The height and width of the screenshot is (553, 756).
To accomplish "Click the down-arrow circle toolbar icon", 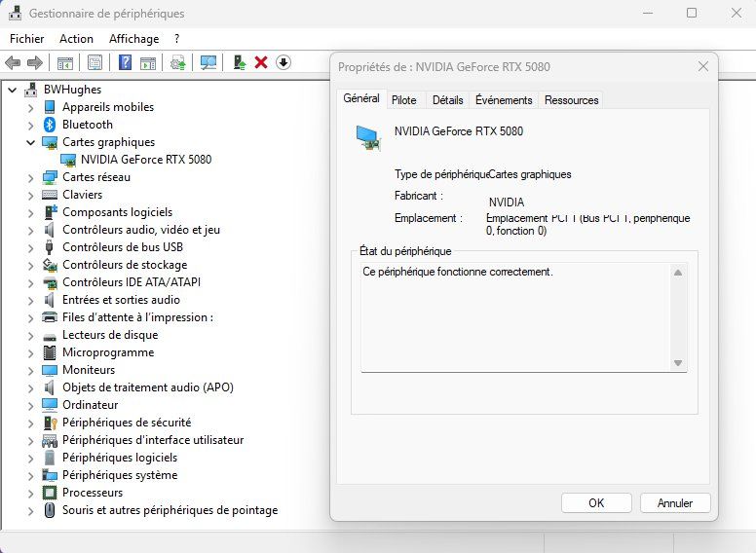I will (283, 62).
